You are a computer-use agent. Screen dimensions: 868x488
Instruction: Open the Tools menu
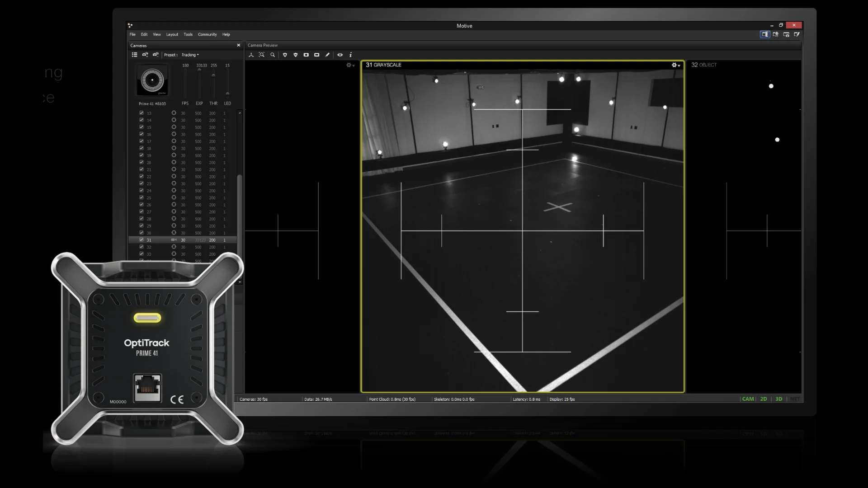point(188,34)
